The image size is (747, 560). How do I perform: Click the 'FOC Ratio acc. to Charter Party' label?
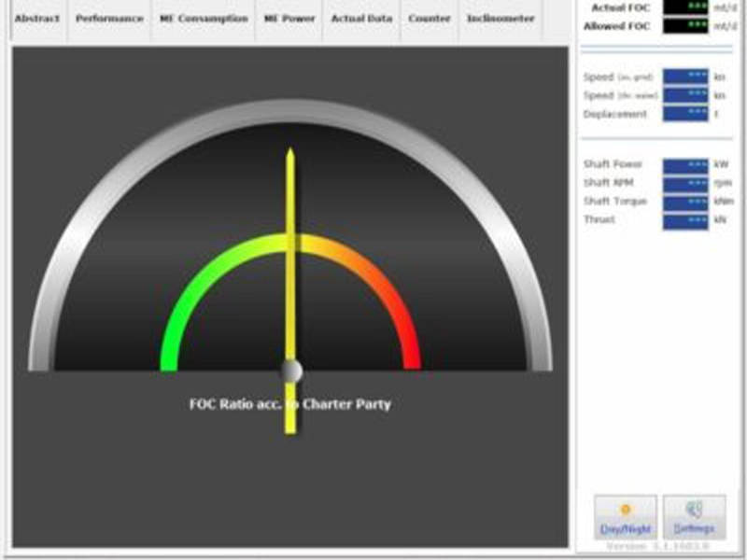(290, 404)
